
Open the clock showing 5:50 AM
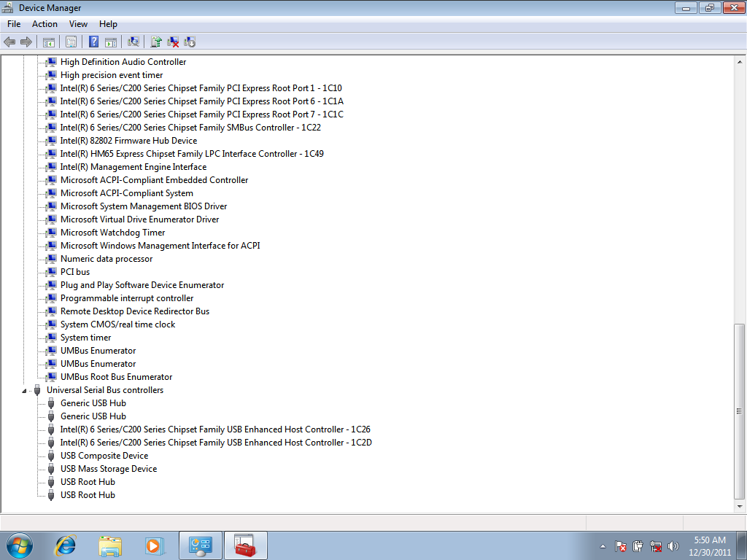pos(709,546)
